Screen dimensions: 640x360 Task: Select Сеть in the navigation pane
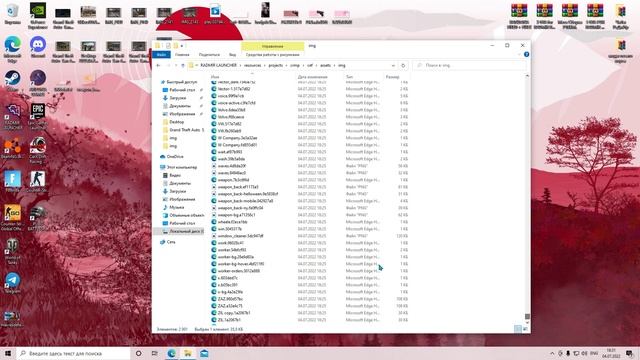click(171, 242)
